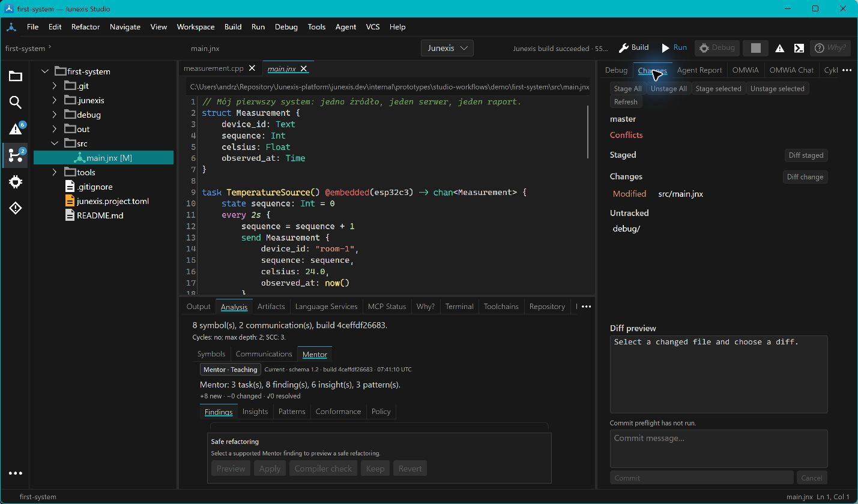
Task: Click the README.md file icon
Action: tap(70, 215)
